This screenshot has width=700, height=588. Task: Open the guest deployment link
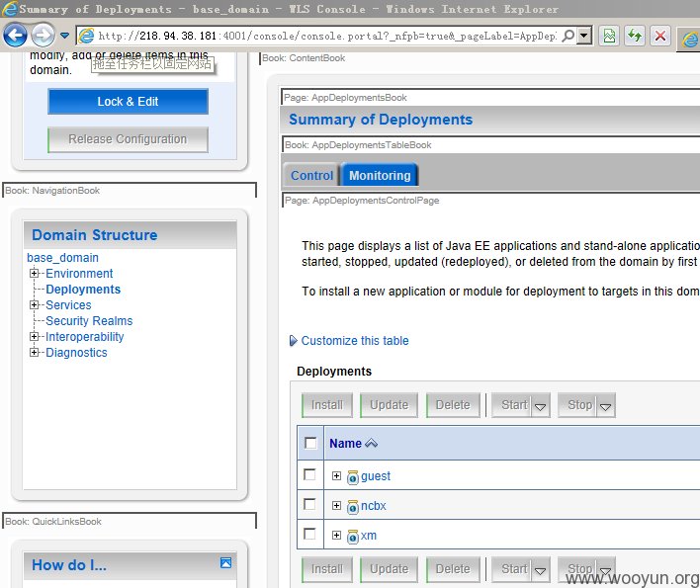pyautogui.click(x=376, y=476)
